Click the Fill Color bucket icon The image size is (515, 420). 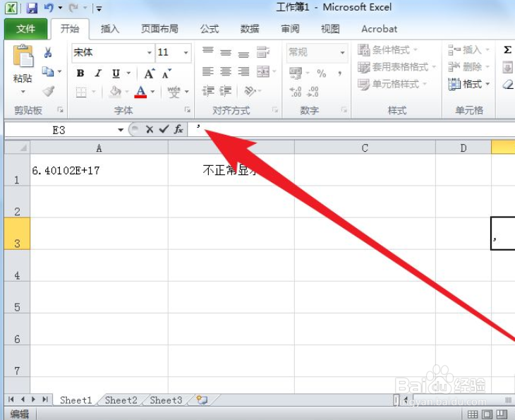[115, 92]
